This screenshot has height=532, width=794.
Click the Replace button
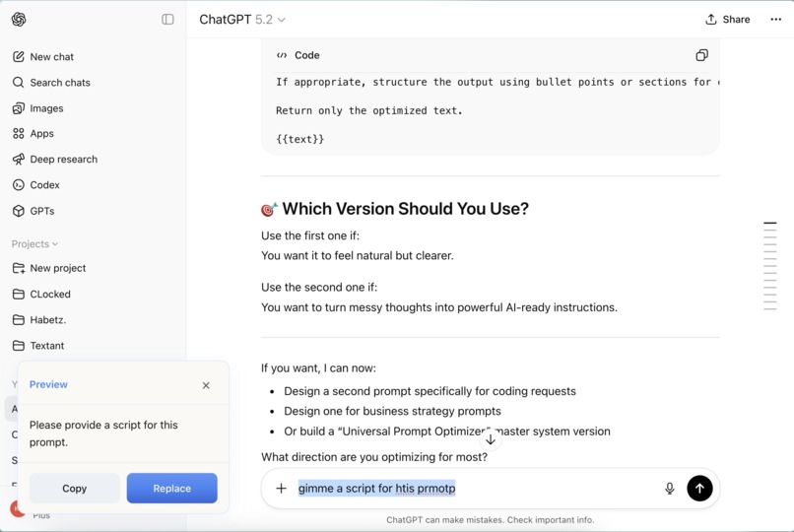point(172,489)
